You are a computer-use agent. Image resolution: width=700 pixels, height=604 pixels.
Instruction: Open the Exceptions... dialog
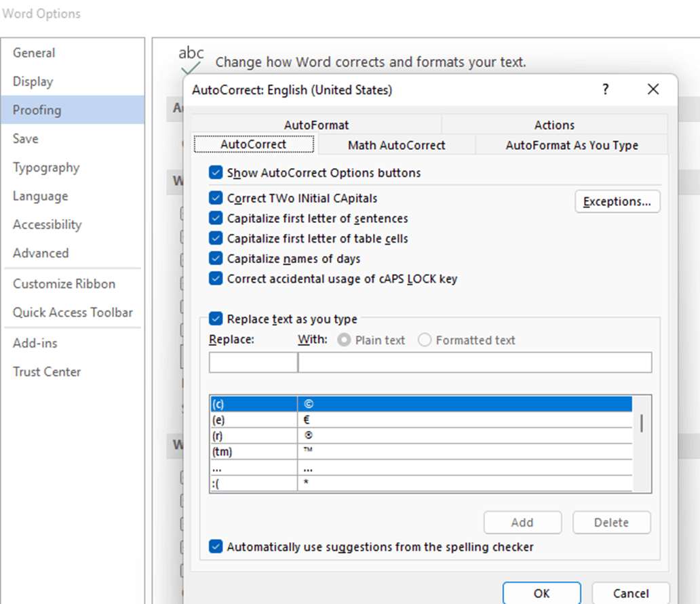(x=617, y=201)
